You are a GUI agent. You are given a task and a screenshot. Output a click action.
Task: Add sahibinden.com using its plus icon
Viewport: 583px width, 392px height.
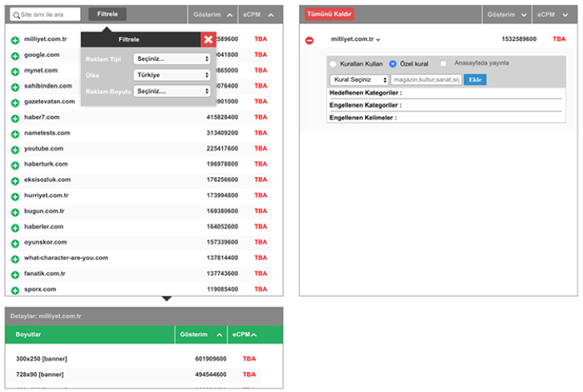point(15,87)
